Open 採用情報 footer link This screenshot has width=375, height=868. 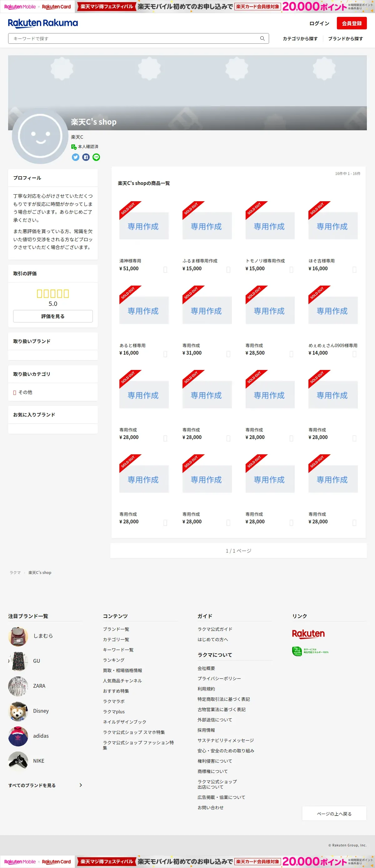pyautogui.click(x=206, y=730)
